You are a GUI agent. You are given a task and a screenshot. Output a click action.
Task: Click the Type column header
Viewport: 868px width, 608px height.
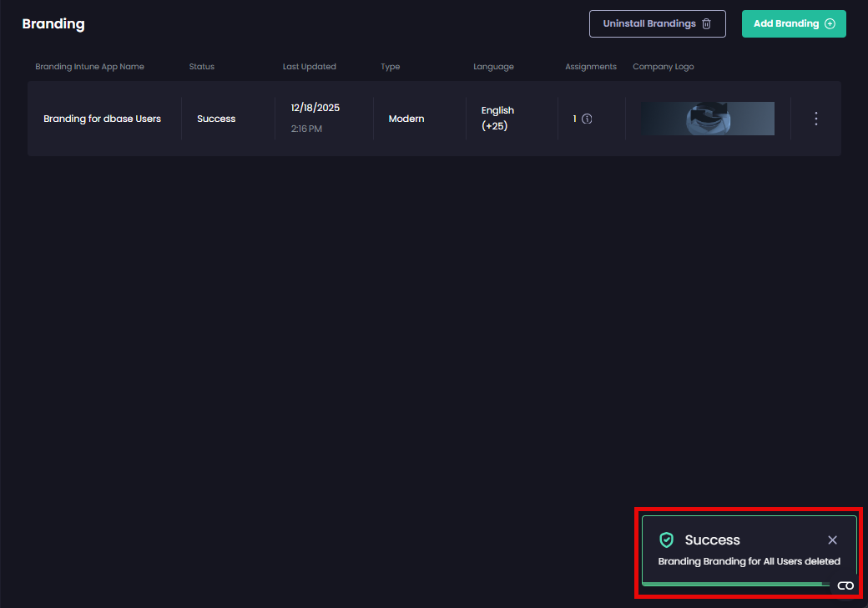[x=391, y=67]
